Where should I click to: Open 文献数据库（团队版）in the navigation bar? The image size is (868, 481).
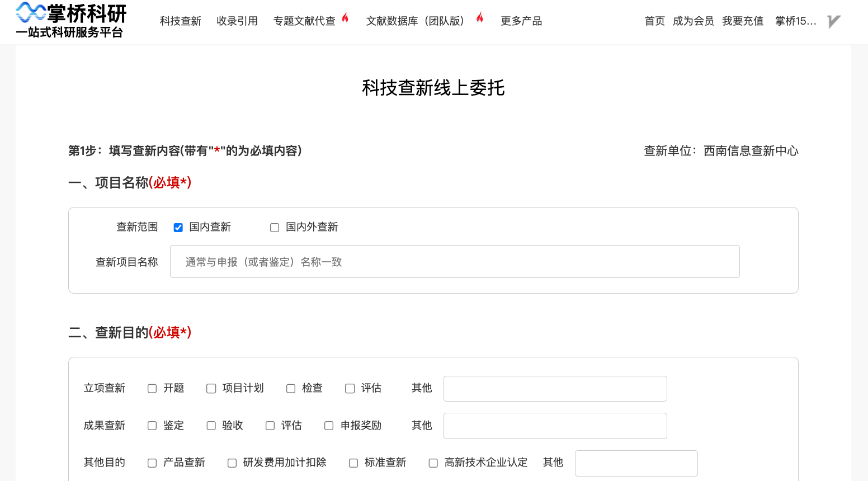415,21
